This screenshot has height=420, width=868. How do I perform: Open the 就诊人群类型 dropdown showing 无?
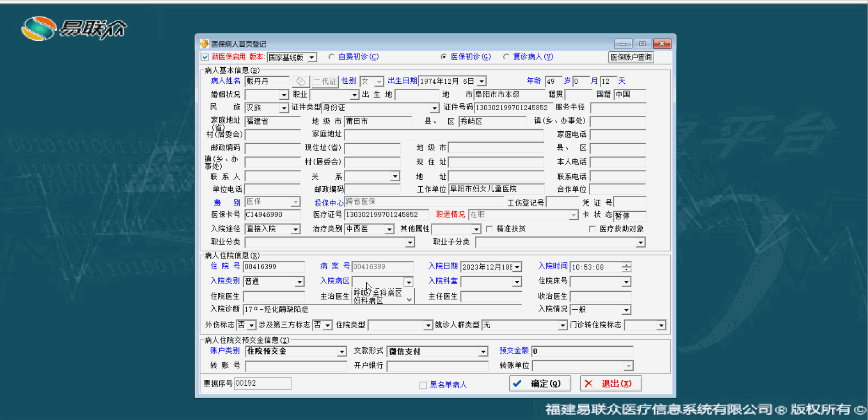(563, 325)
